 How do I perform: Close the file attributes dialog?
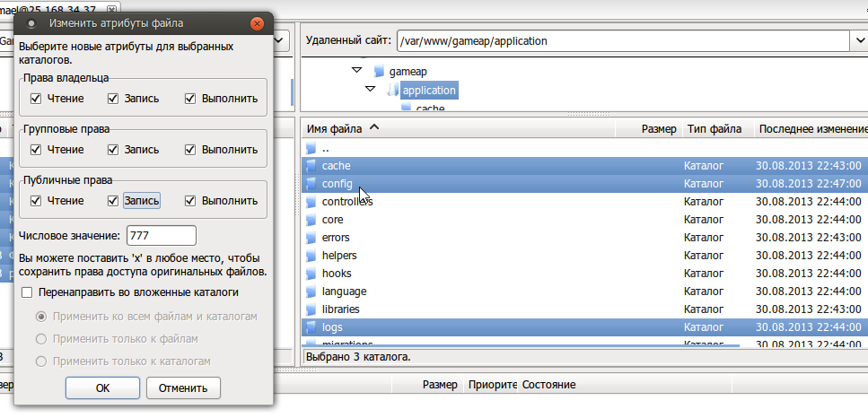[x=259, y=23]
